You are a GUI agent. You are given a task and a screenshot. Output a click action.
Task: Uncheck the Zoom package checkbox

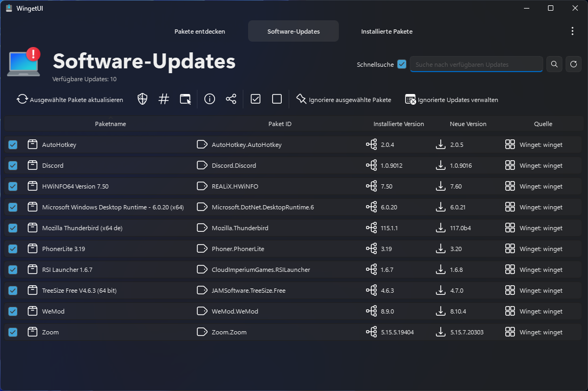[13, 332]
